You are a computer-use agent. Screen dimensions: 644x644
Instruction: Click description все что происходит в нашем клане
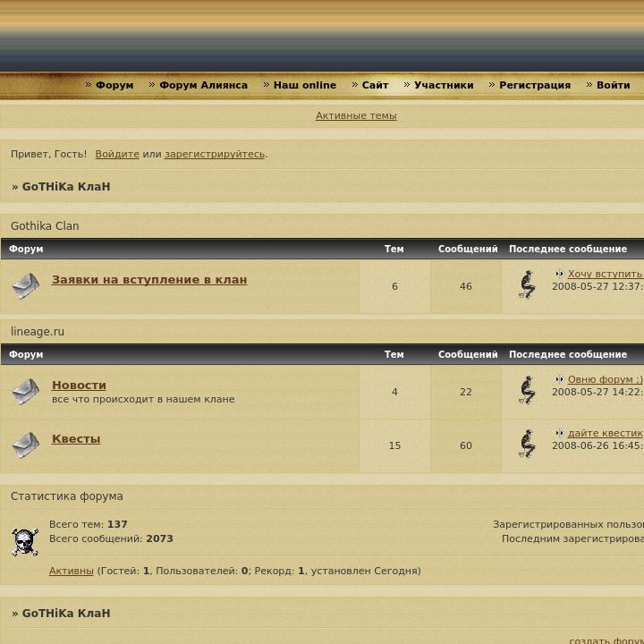point(143,399)
